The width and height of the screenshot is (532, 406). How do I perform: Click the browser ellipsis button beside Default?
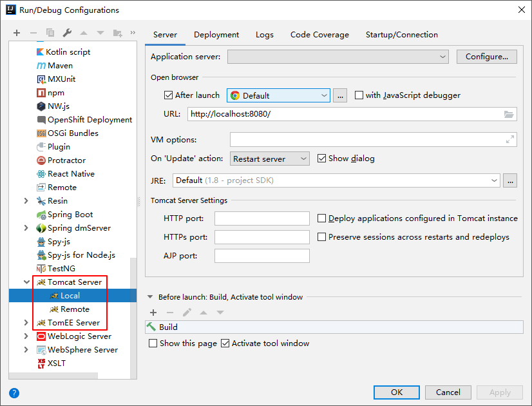(x=341, y=95)
